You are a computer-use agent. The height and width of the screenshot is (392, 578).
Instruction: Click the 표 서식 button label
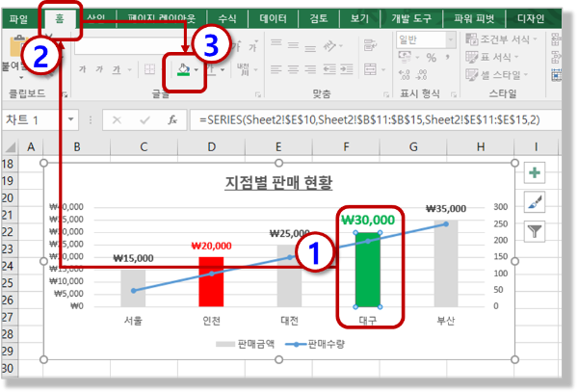[495, 57]
